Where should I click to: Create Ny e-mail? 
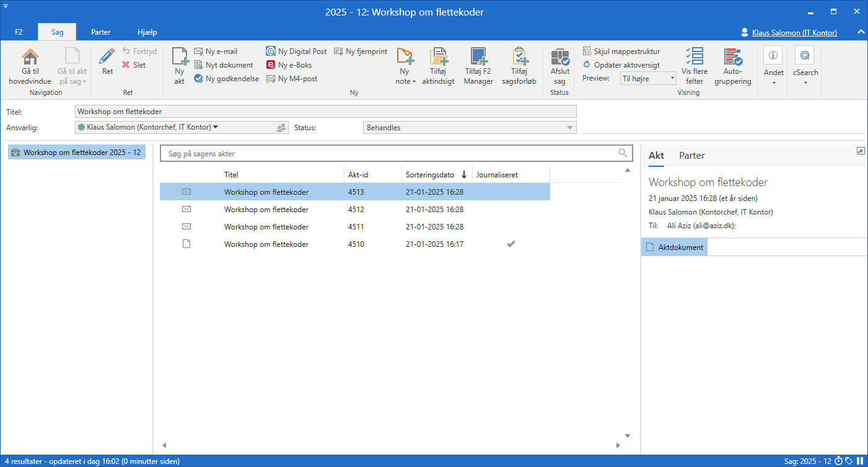pos(216,51)
